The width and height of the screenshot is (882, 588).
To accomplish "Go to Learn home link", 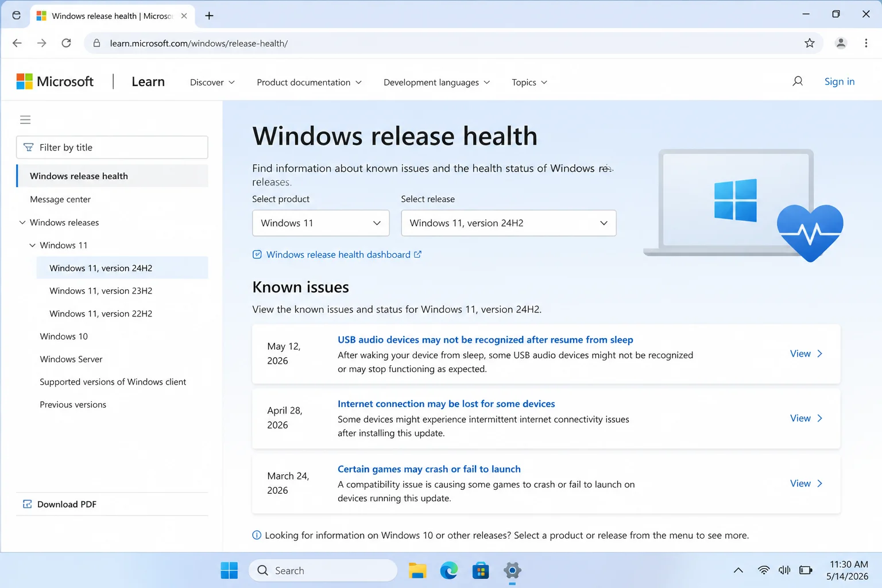I will [148, 82].
